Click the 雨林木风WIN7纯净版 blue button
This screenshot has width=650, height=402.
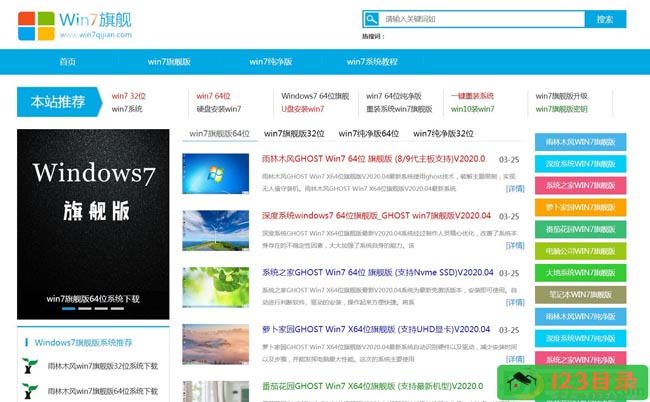tap(580, 317)
